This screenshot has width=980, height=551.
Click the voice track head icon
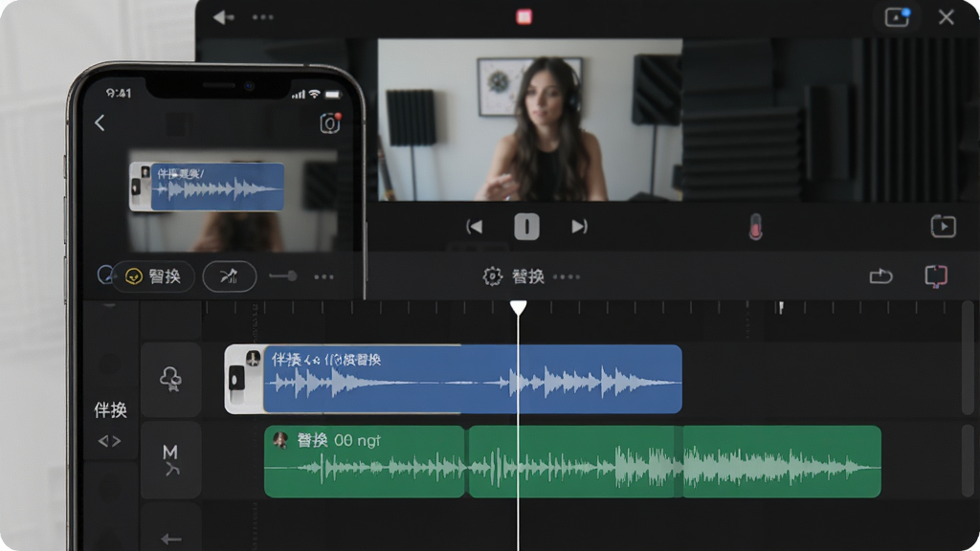(x=170, y=379)
